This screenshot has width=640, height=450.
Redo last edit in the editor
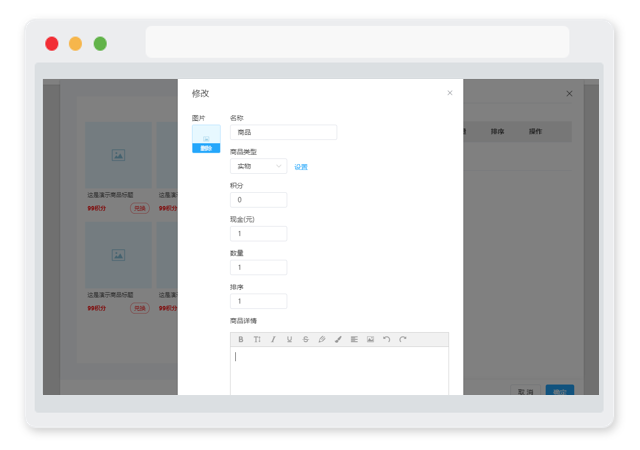[x=403, y=339]
